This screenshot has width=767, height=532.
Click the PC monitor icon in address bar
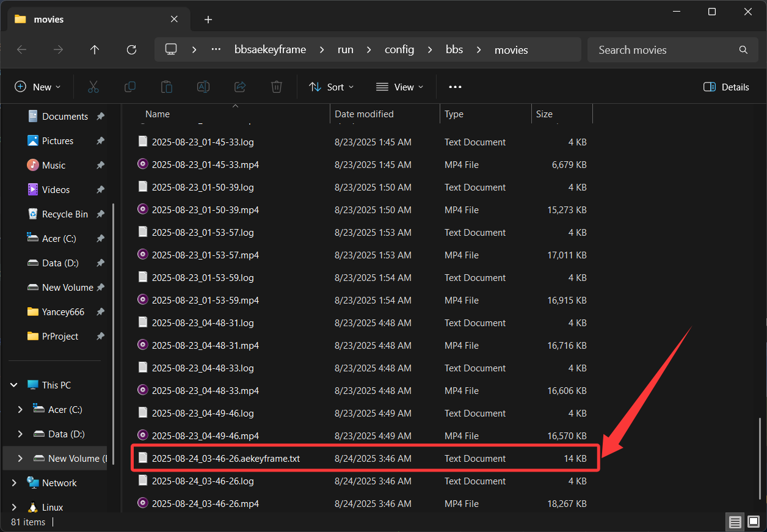tap(171, 49)
